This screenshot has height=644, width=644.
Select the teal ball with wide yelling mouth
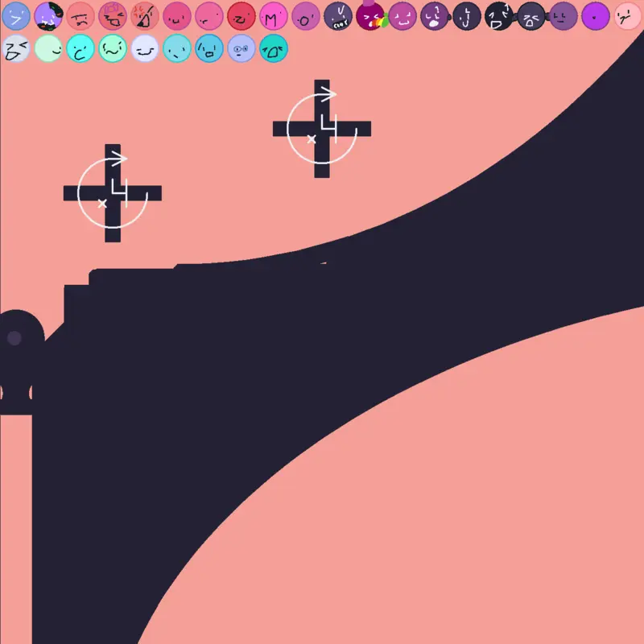tap(274, 48)
